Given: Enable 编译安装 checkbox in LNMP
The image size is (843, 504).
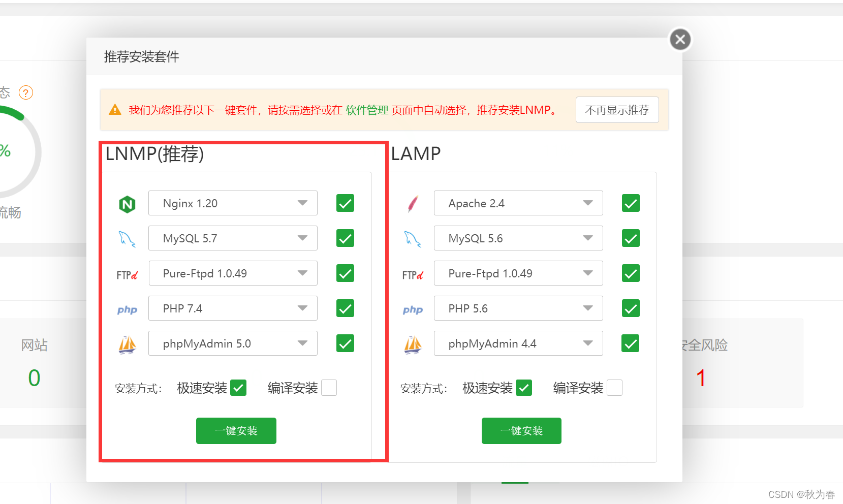Looking at the screenshot, I should tap(329, 388).
